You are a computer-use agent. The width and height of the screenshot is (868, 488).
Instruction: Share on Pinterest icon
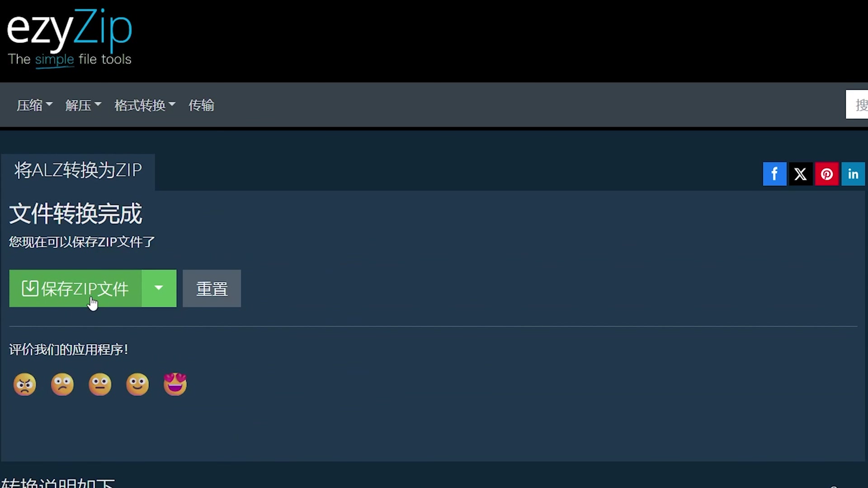click(x=827, y=174)
